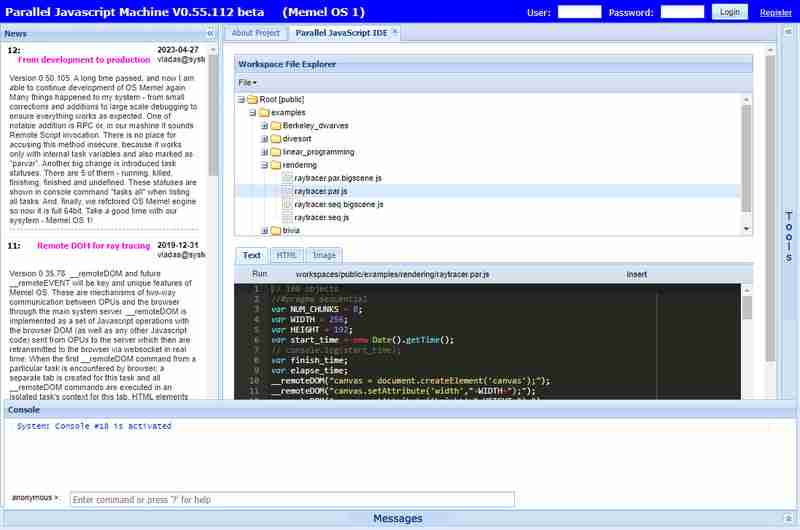Click the Login button
Viewport: 800px width, 530px height.
pyautogui.click(x=730, y=12)
